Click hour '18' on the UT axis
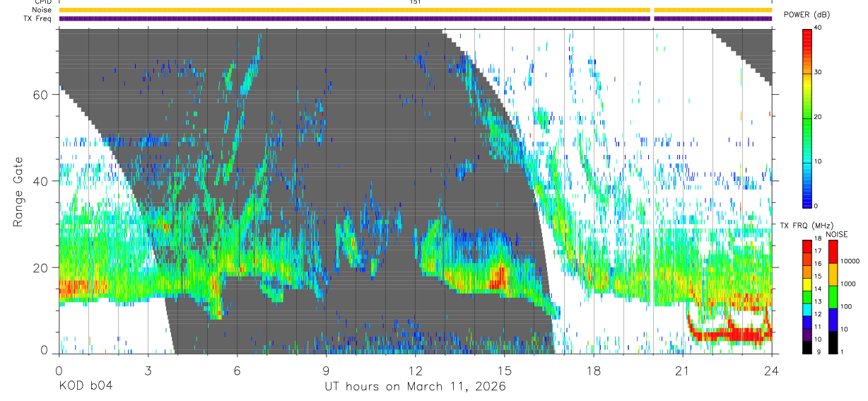 pyautogui.click(x=594, y=370)
